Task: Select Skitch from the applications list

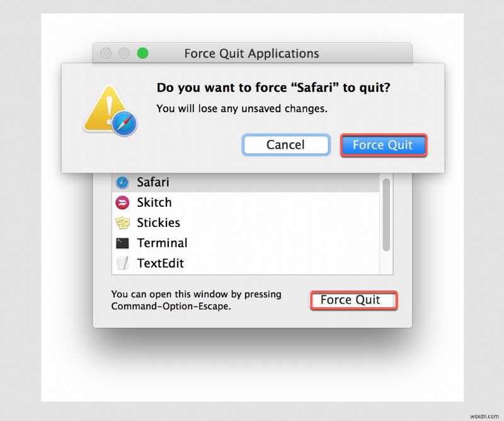Action: (154, 202)
